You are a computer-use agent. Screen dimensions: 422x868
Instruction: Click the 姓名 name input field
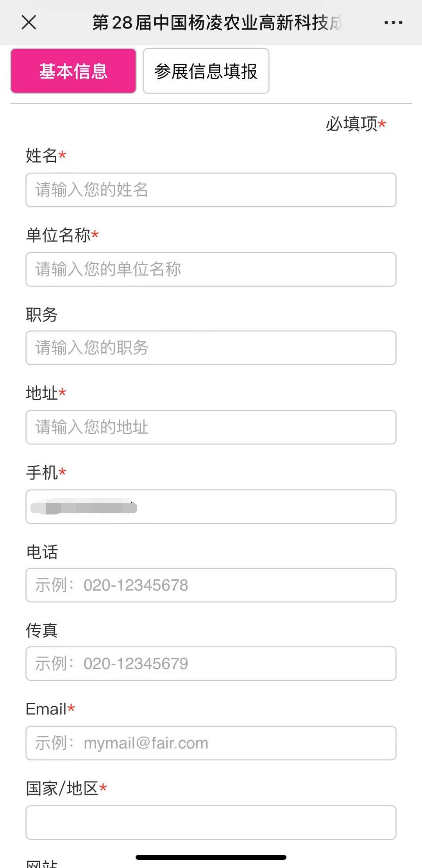click(211, 190)
